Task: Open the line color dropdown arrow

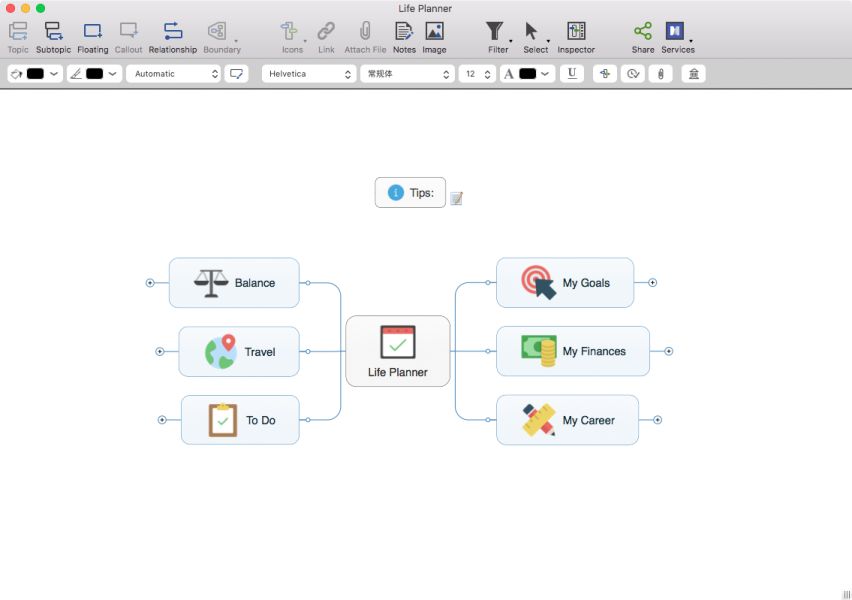Action: click(x=112, y=74)
